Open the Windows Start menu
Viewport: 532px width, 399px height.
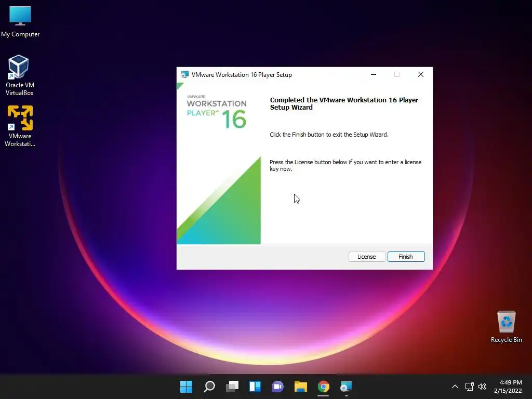[187, 387]
